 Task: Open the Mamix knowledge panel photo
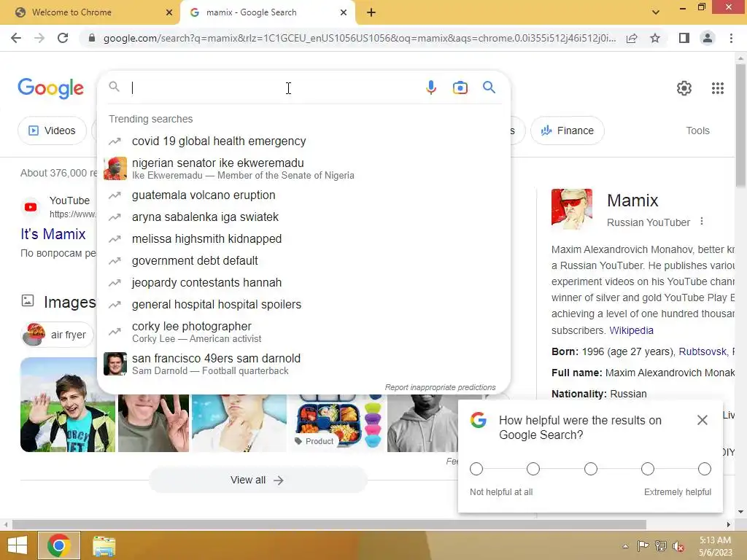(572, 209)
